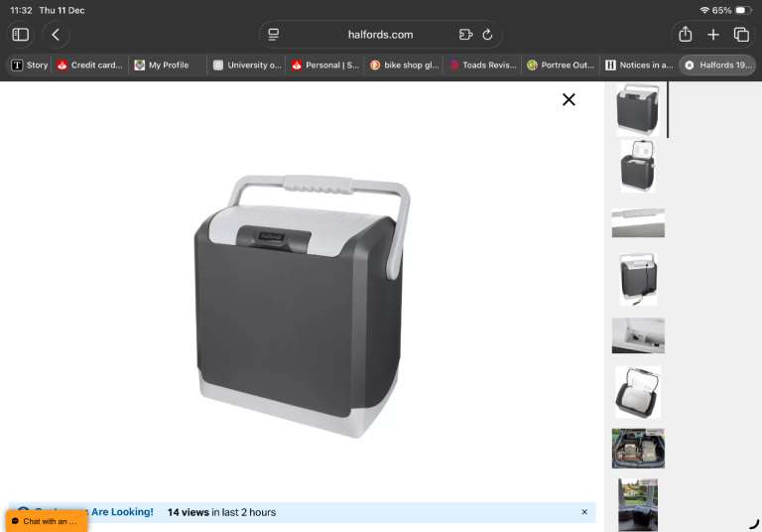Image resolution: width=762 pixels, height=532 pixels.
Task: Click the 'Are Looking!' banner text
Action: tap(122, 512)
